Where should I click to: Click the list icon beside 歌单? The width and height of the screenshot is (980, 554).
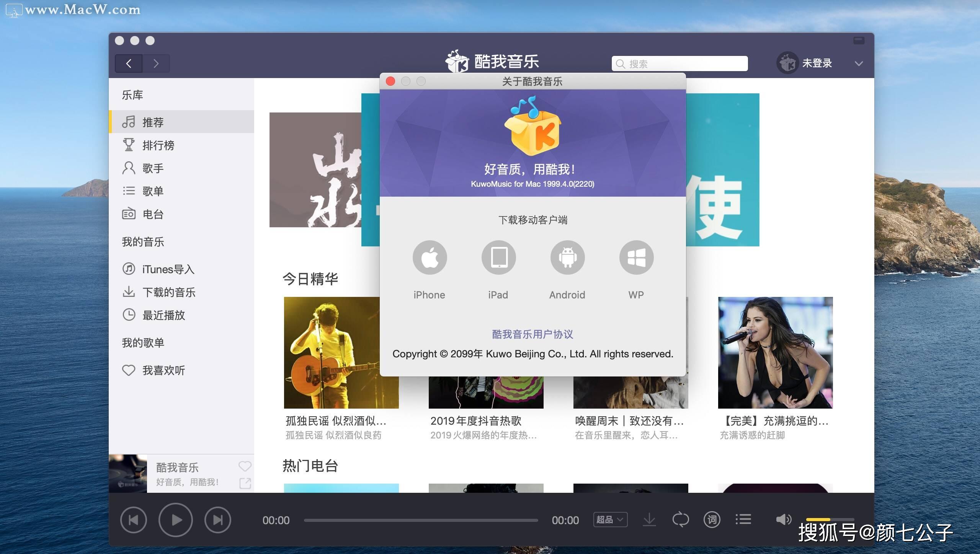coord(129,191)
